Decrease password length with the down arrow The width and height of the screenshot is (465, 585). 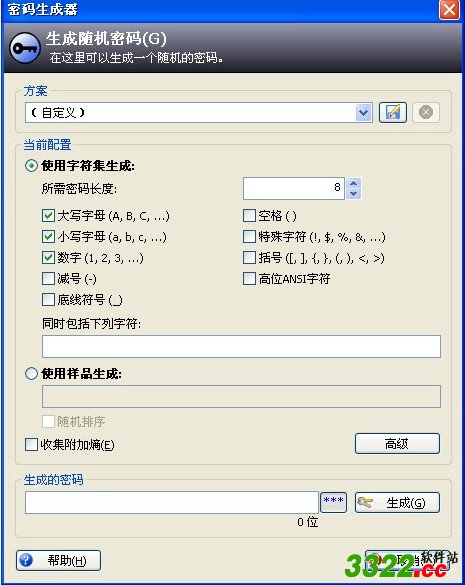353,194
